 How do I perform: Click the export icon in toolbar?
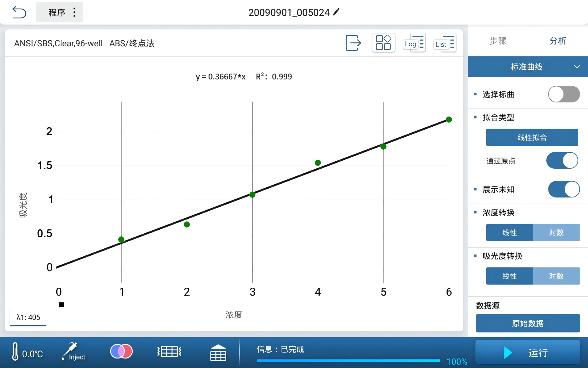353,43
